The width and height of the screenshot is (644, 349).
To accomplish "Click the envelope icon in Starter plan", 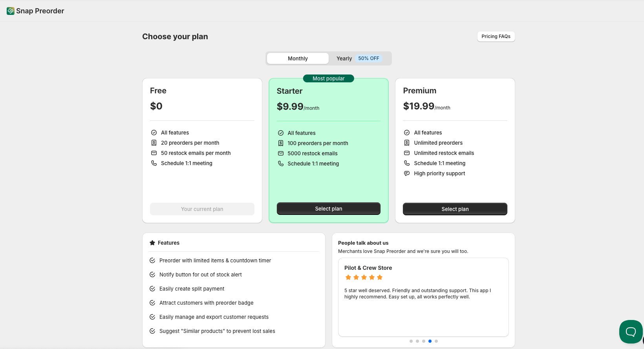I will (x=281, y=153).
